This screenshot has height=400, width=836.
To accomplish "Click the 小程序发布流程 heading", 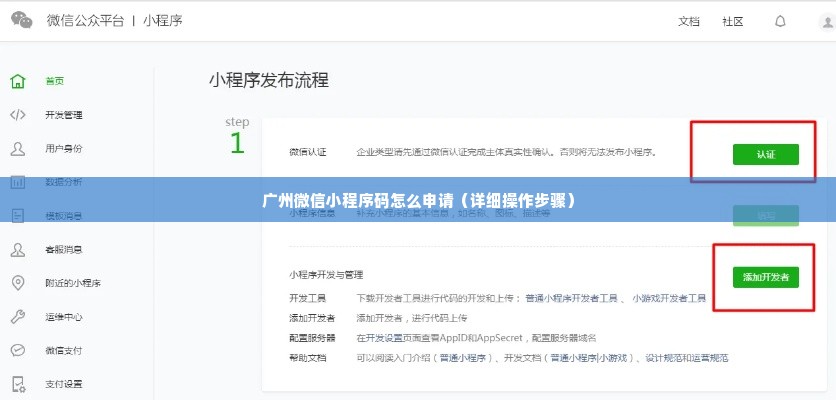I will [x=269, y=81].
